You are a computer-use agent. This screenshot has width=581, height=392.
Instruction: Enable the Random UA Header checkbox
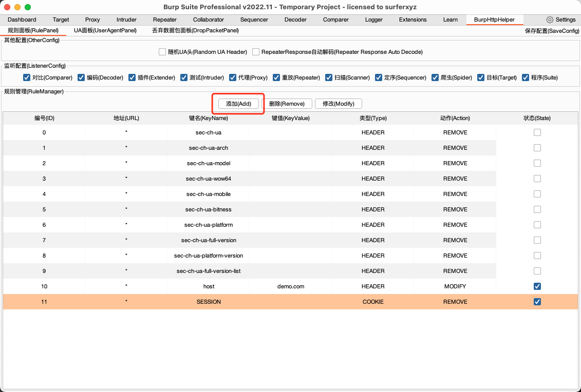click(162, 52)
